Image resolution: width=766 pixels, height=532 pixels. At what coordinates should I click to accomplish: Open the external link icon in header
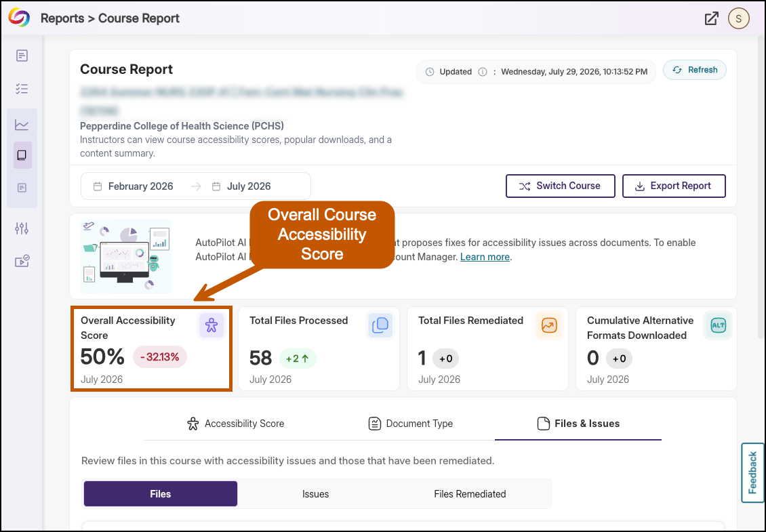pos(711,18)
